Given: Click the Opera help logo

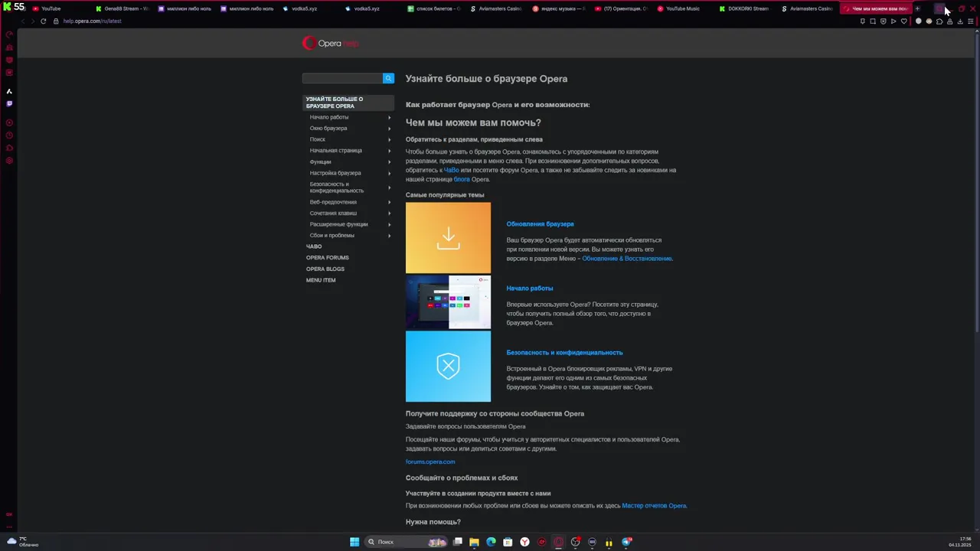Looking at the screenshot, I should click(331, 44).
